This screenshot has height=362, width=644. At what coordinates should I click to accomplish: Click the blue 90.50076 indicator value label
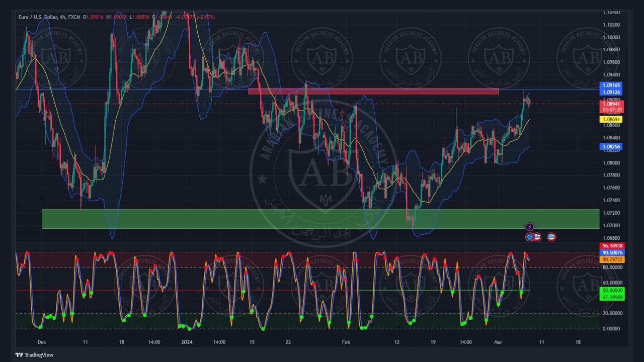pos(612,253)
